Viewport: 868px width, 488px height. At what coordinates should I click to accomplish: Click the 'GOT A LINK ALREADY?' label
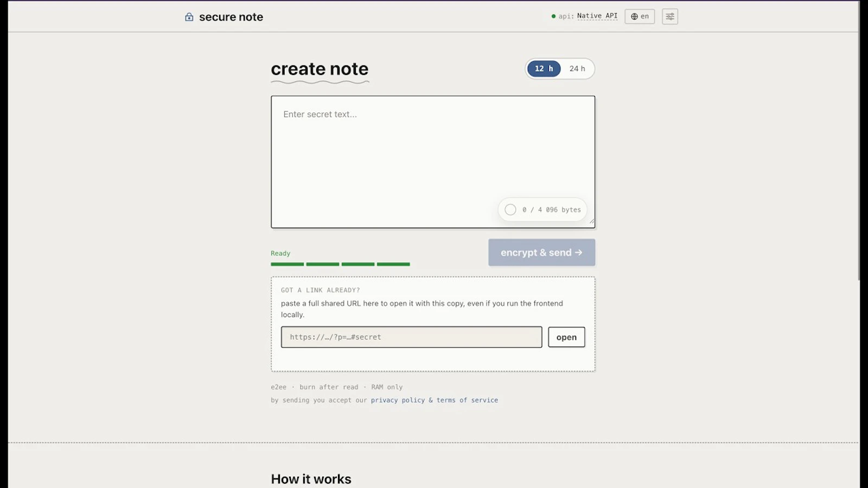click(320, 290)
